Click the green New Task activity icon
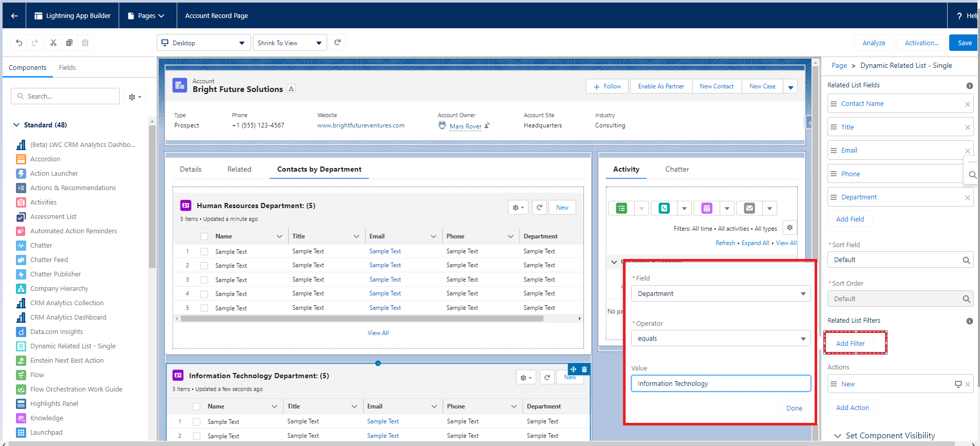Screen dimensions: 980x446 pos(621,208)
